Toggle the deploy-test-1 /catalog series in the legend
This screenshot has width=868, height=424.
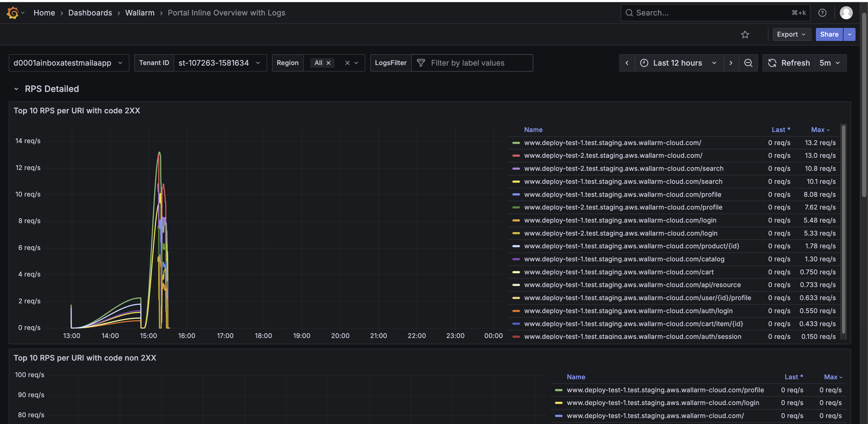624,259
